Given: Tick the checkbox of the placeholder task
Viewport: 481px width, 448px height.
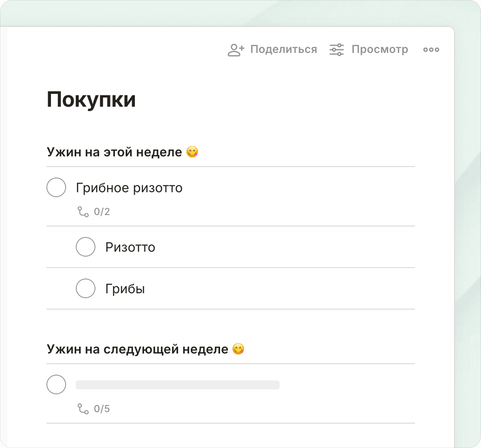Looking at the screenshot, I should 56,384.
